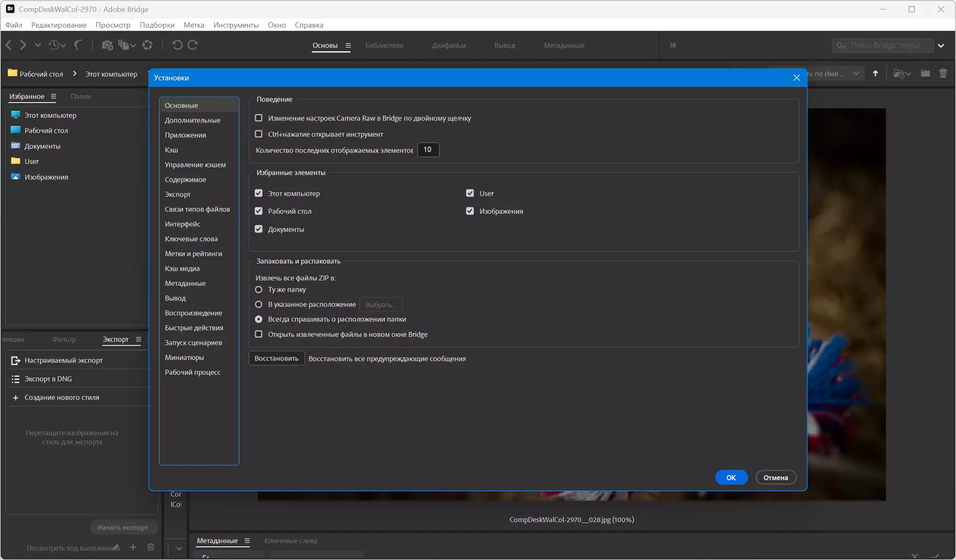
Task: Click the Отмена button
Action: click(775, 478)
